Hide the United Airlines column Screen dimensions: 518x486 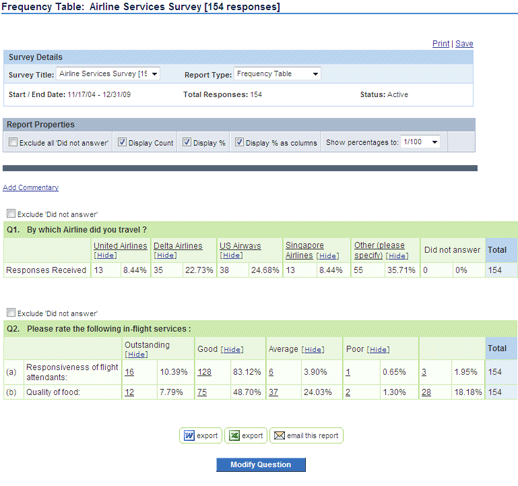(x=105, y=255)
